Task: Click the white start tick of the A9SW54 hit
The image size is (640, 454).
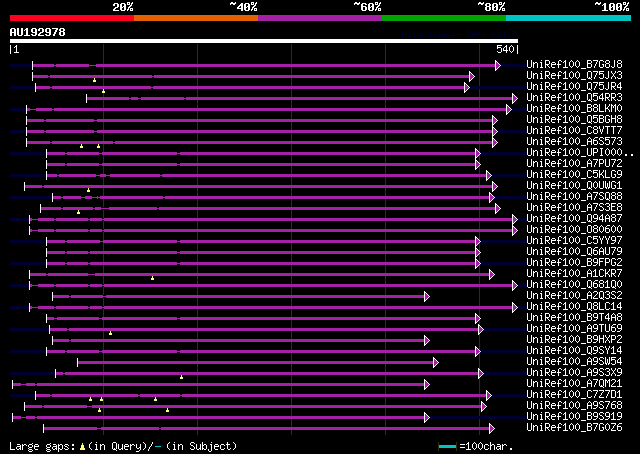Action: point(78,363)
